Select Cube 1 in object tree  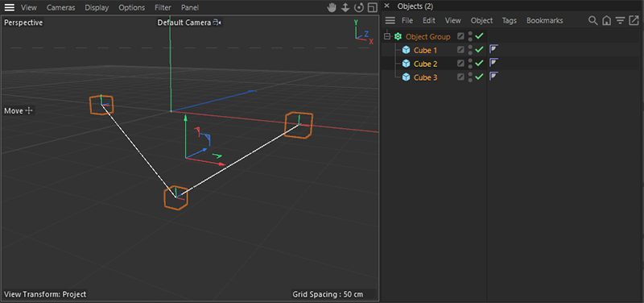pos(425,50)
